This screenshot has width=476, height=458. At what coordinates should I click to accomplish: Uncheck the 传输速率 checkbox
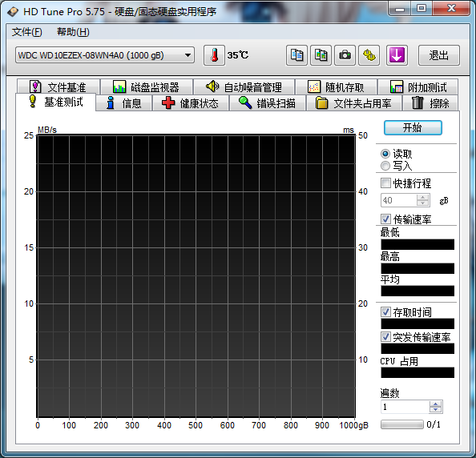(x=385, y=219)
